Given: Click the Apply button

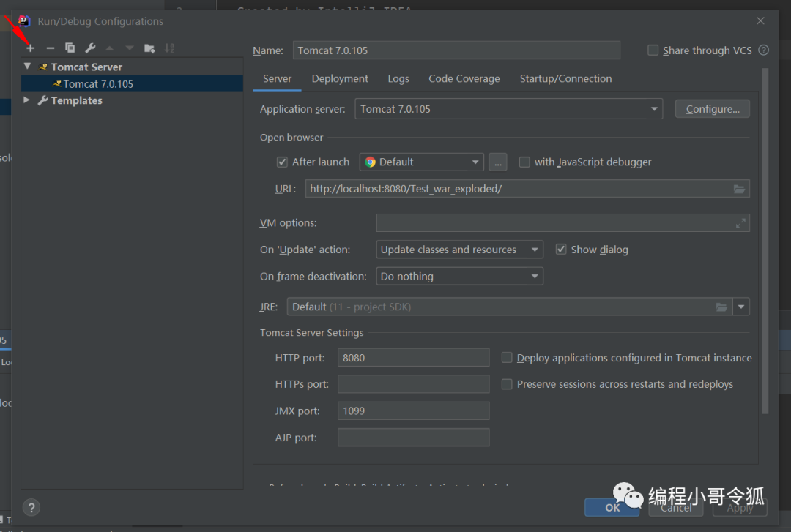Looking at the screenshot, I should pyautogui.click(x=740, y=507).
